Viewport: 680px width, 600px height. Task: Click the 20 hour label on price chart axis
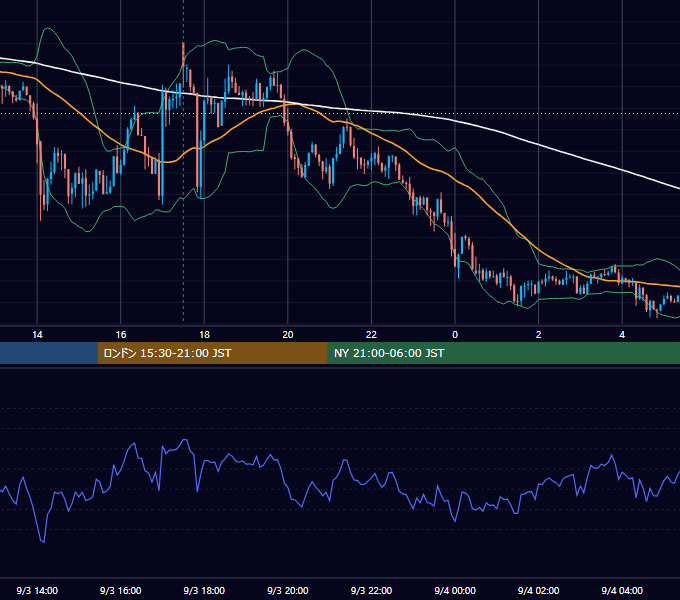pyautogui.click(x=288, y=335)
